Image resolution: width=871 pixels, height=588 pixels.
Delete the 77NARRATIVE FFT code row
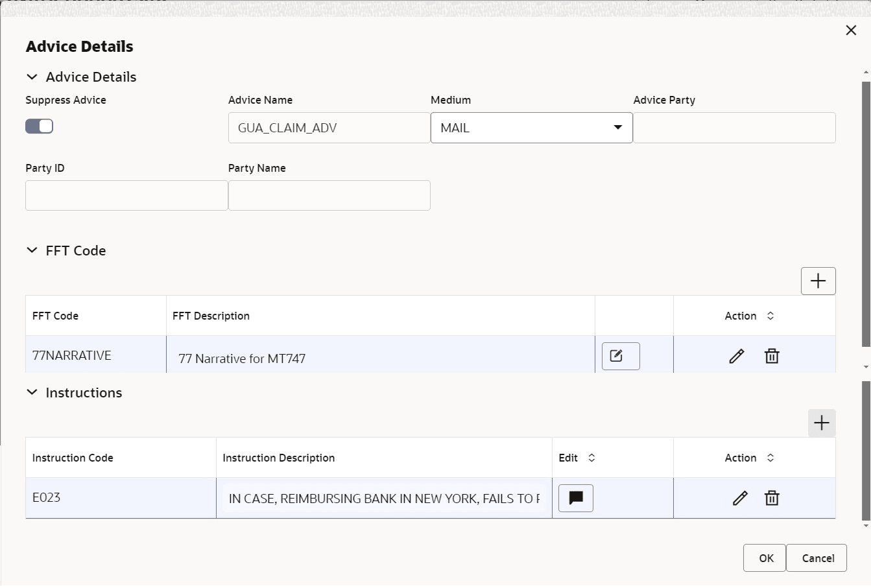pyautogui.click(x=771, y=355)
